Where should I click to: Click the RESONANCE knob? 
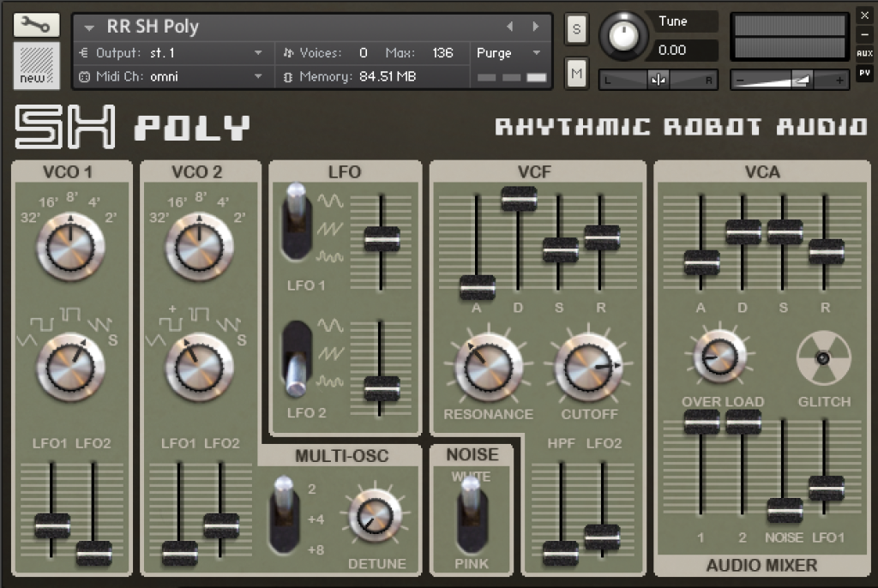486,369
